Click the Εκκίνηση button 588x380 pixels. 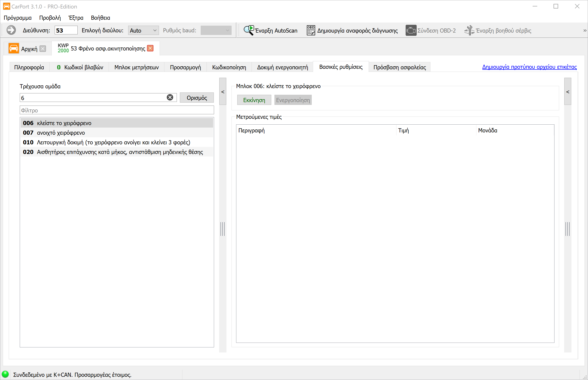tap(254, 100)
